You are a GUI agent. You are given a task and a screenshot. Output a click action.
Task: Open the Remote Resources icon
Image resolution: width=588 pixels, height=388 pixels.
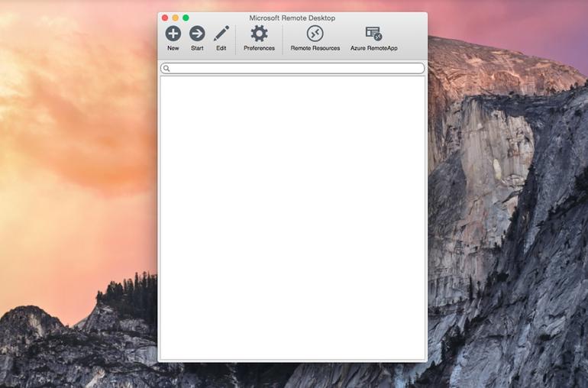pos(315,34)
